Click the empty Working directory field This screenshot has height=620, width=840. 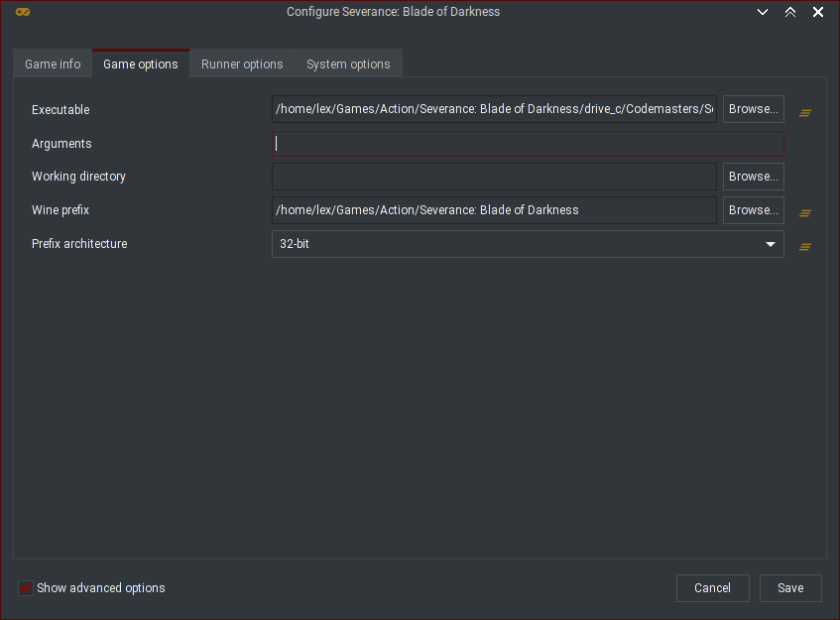point(494,177)
